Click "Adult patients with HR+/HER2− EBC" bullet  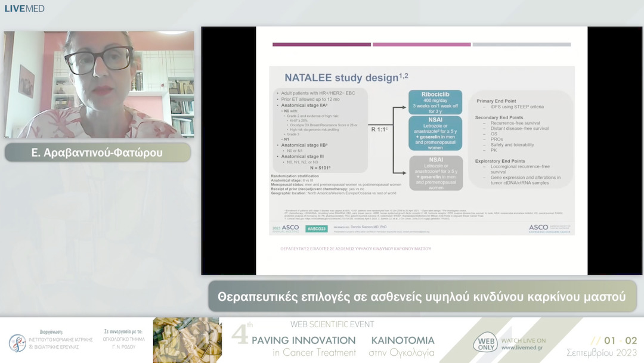point(318,93)
